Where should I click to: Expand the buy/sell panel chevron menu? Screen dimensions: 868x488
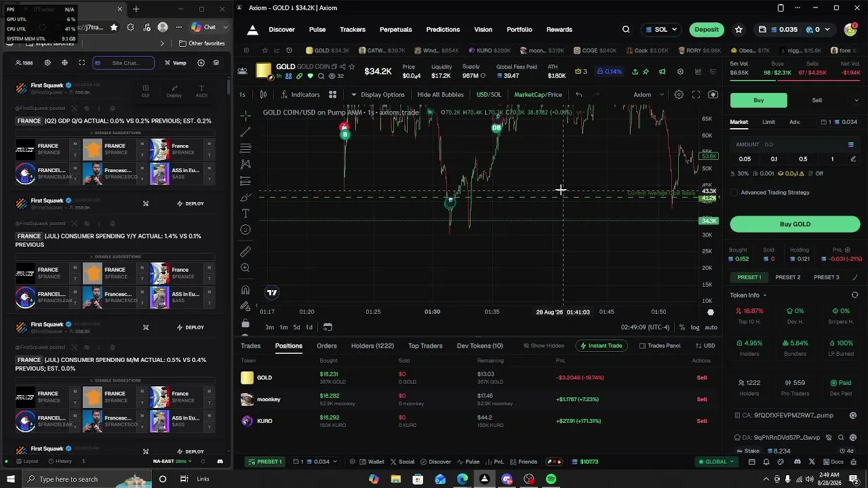856,100
